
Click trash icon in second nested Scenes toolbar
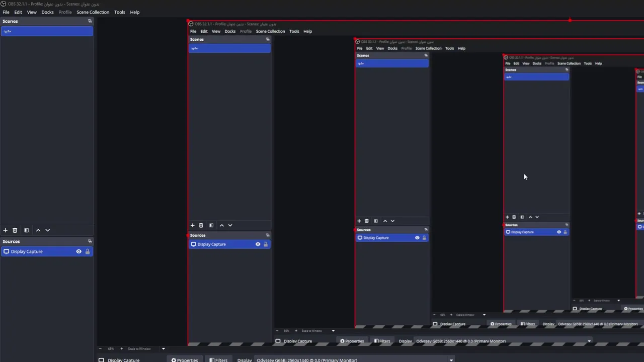366,221
